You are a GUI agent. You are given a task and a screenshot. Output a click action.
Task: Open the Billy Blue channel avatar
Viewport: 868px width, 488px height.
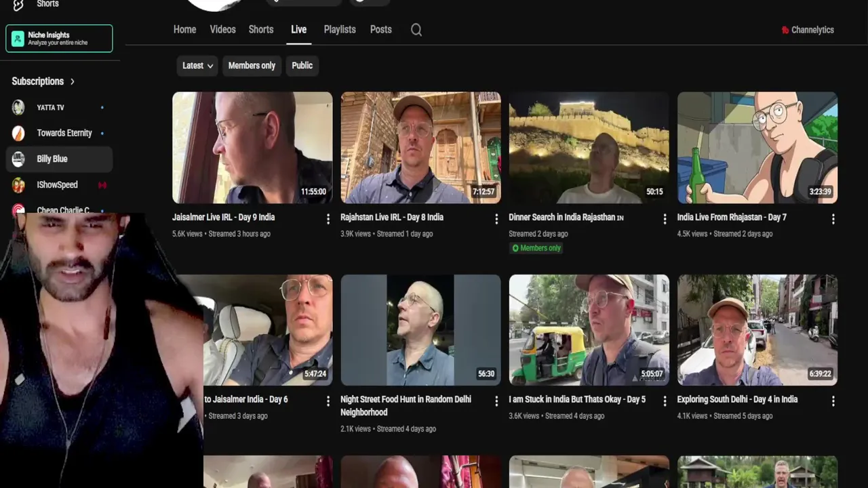(x=18, y=159)
